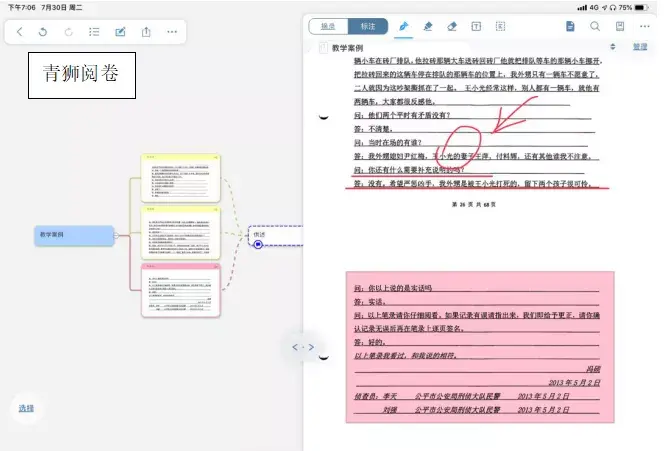Select the highlighter tool
Viewport: 664px width, 451px height.
coord(428,27)
